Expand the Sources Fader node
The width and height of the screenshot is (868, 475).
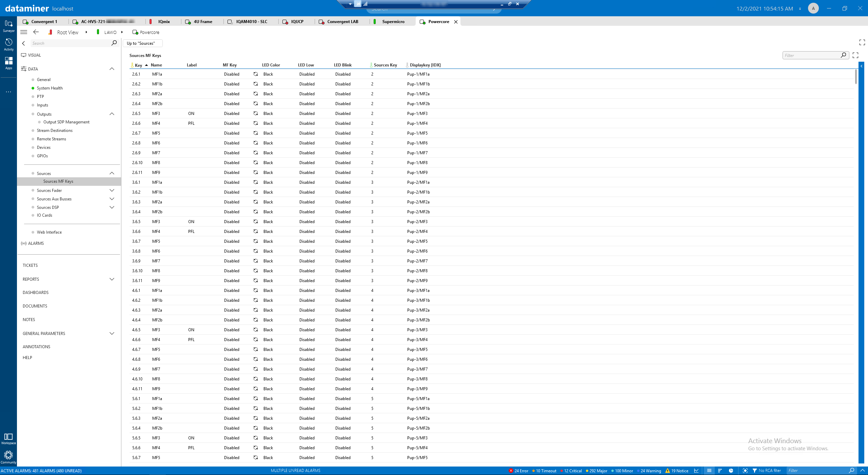coord(112,190)
